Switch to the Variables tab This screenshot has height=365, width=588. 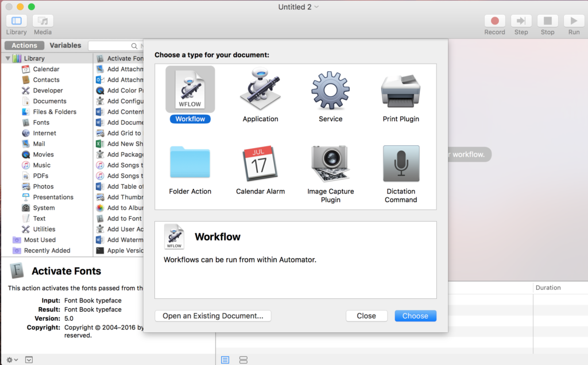click(65, 45)
